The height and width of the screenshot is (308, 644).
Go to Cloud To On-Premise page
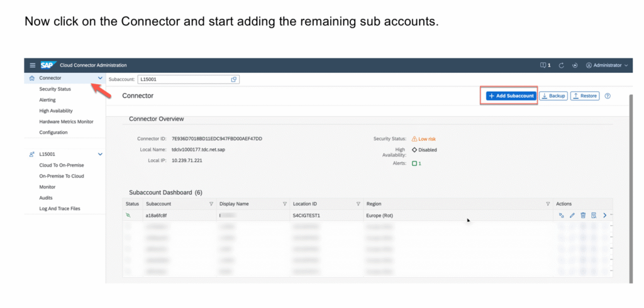pyautogui.click(x=61, y=165)
